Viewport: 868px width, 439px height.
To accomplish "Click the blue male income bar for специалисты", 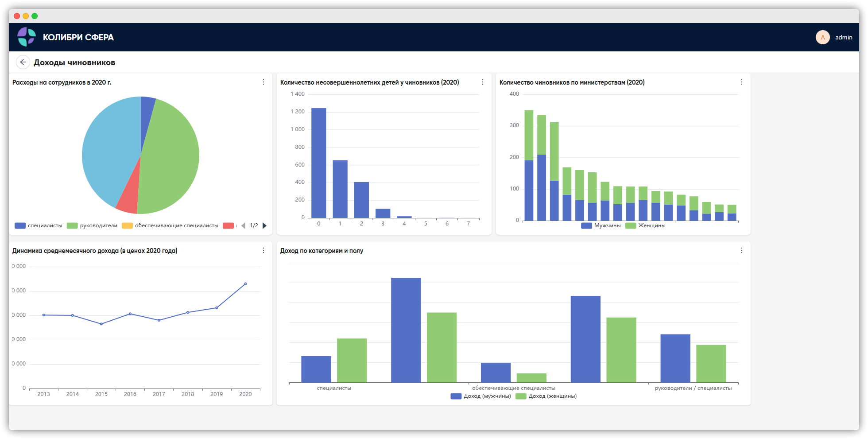I will tap(316, 369).
